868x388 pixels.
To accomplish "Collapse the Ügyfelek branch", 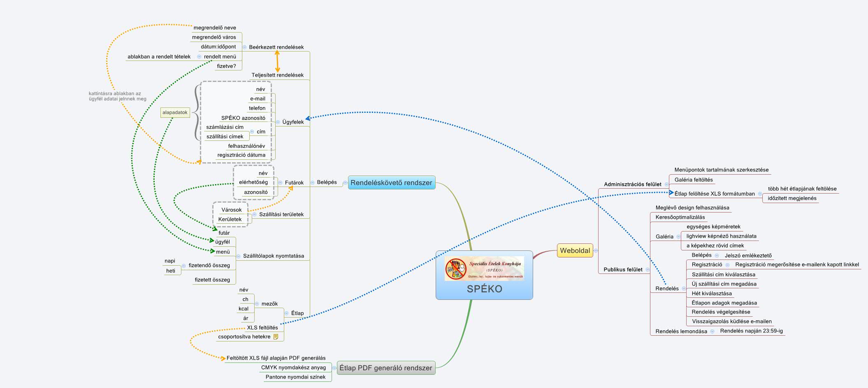I will pyautogui.click(x=278, y=122).
